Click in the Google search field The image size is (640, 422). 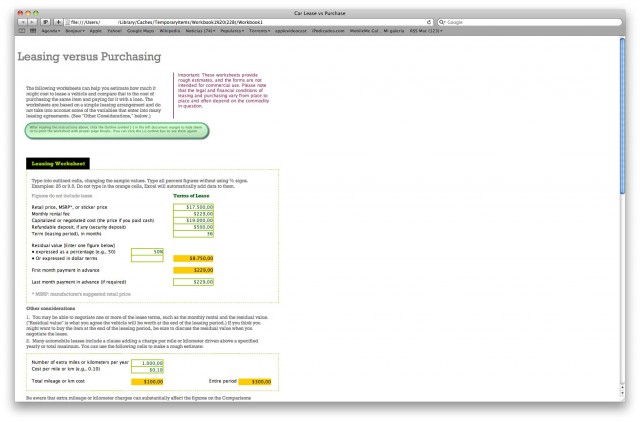click(x=531, y=22)
